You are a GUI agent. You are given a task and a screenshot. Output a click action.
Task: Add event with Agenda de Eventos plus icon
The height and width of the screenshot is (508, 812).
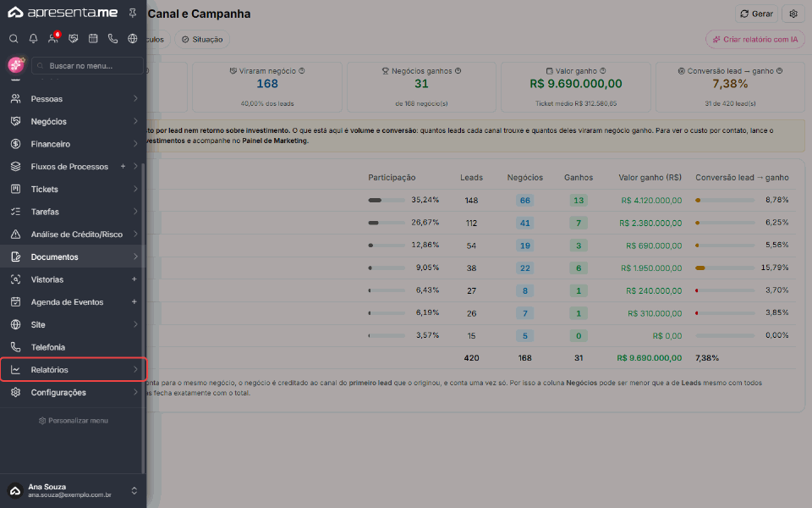(x=134, y=301)
